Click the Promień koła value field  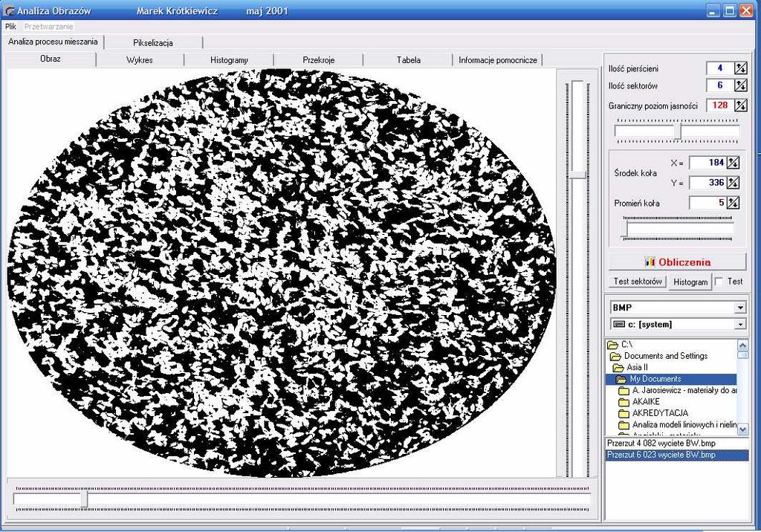point(707,202)
